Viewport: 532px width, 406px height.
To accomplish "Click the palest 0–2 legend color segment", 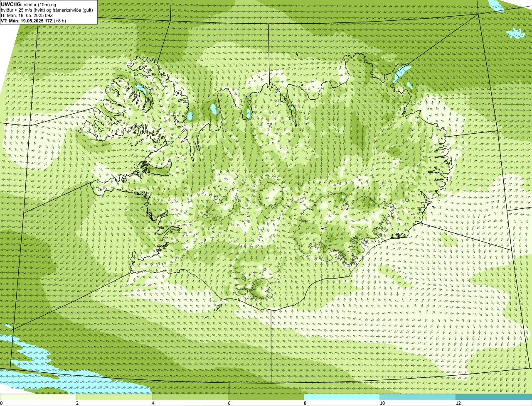I will 38,397.
